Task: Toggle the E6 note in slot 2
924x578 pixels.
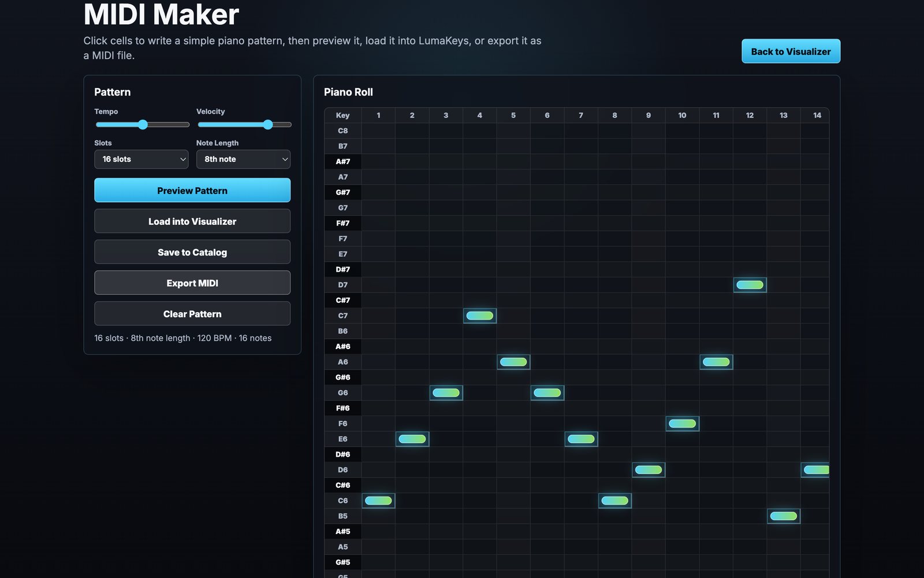Action: point(412,439)
